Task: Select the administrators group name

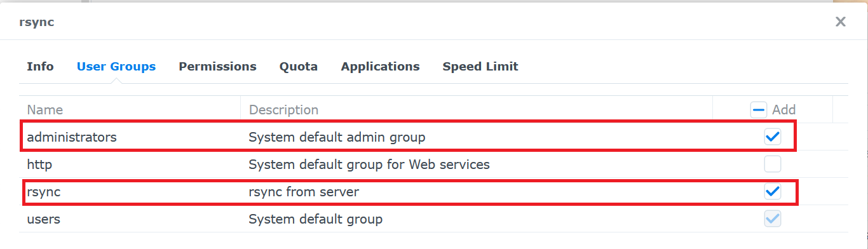Action: pyautogui.click(x=71, y=137)
